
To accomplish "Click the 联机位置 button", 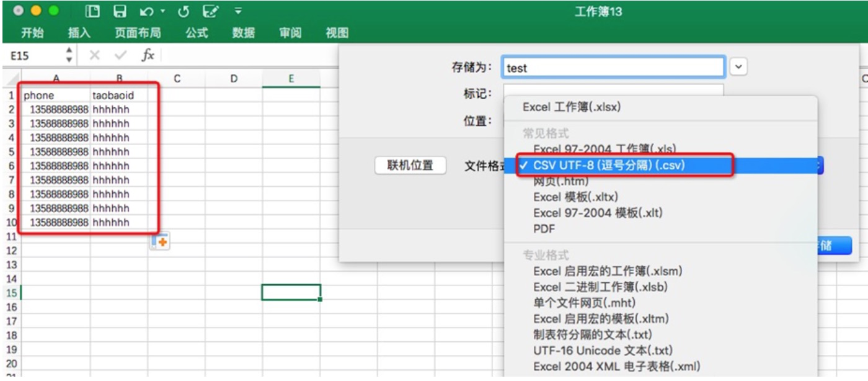I will (410, 166).
